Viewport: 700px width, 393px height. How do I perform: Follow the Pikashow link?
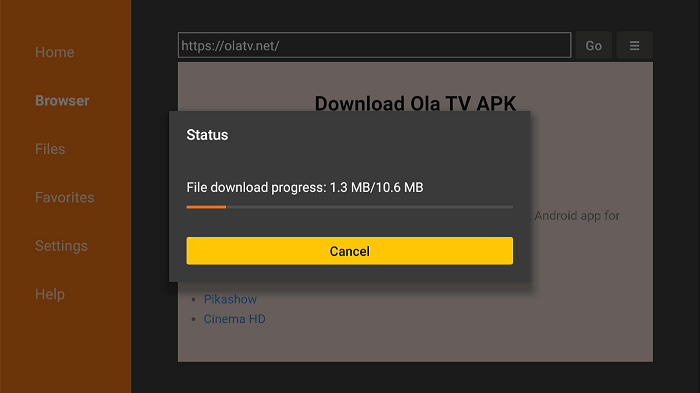(230, 299)
